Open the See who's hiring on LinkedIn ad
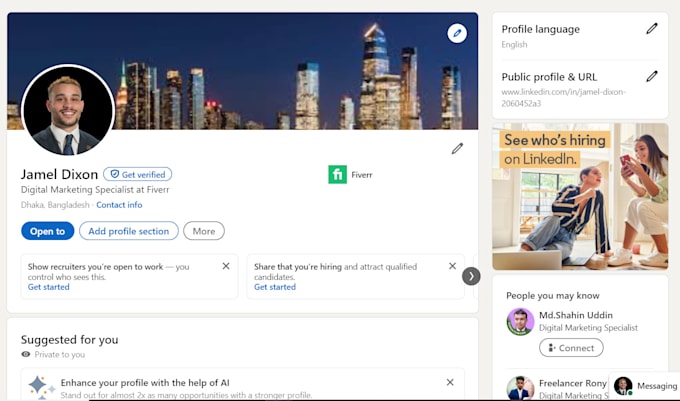 click(x=580, y=196)
